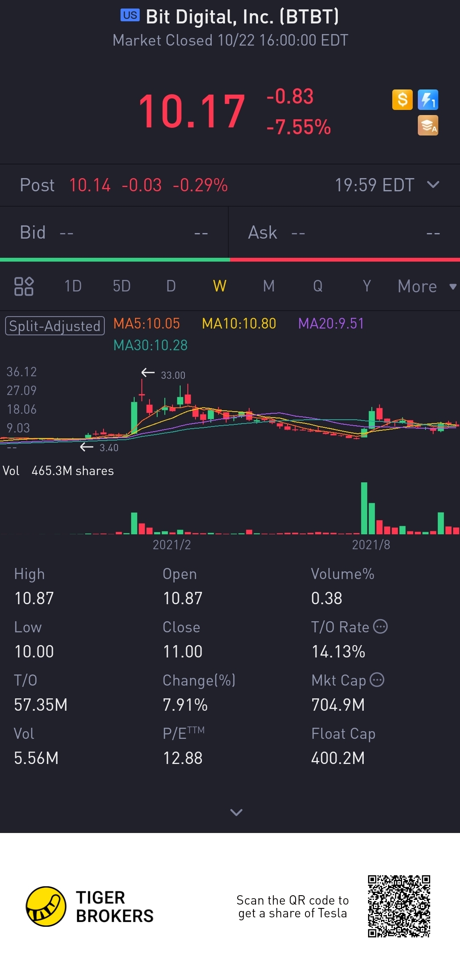Tap the post-market price 10.14

[90, 185]
